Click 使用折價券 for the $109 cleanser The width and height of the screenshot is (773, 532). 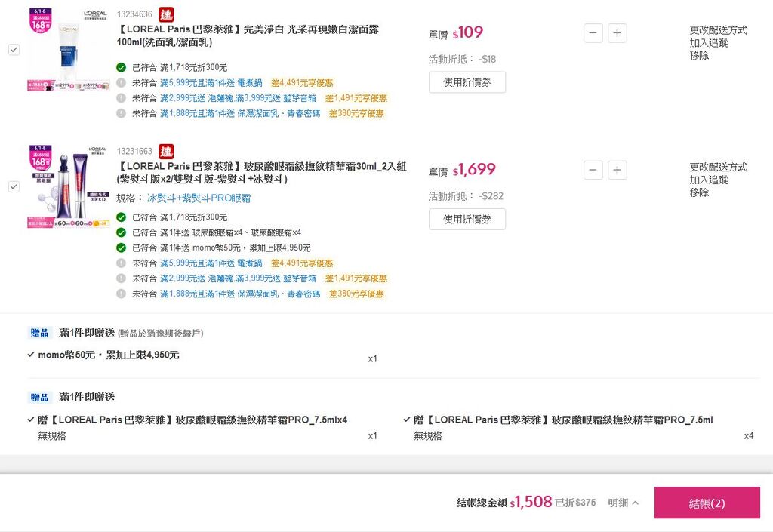click(x=467, y=82)
